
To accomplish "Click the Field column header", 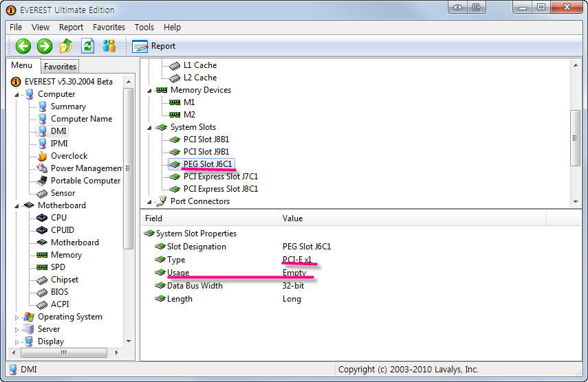I will click(x=210, y=218).
